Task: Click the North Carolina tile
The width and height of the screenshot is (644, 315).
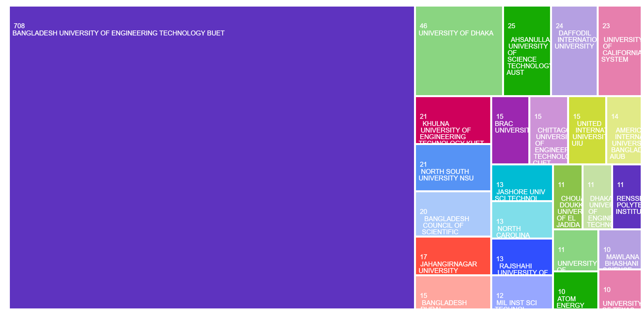Action: click(522, 220)
